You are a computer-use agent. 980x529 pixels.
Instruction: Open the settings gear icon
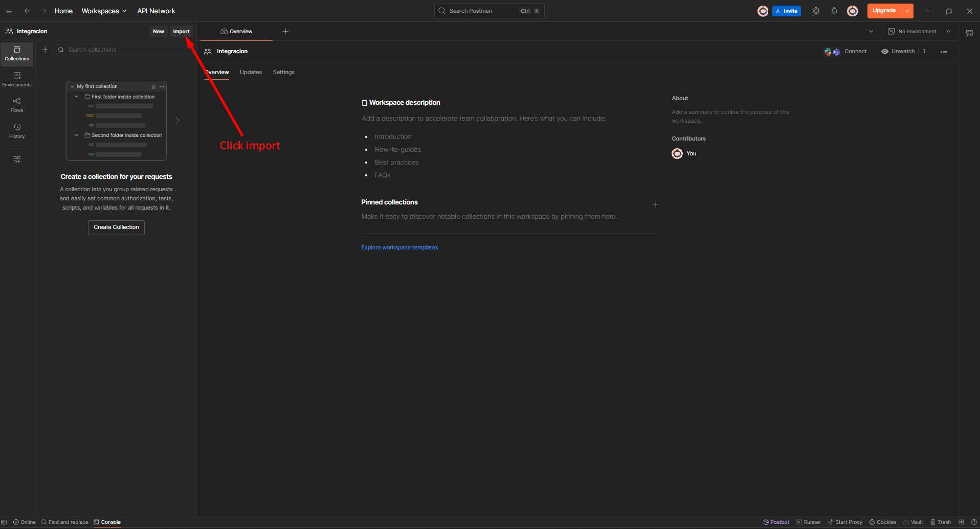tap(816, 11)
